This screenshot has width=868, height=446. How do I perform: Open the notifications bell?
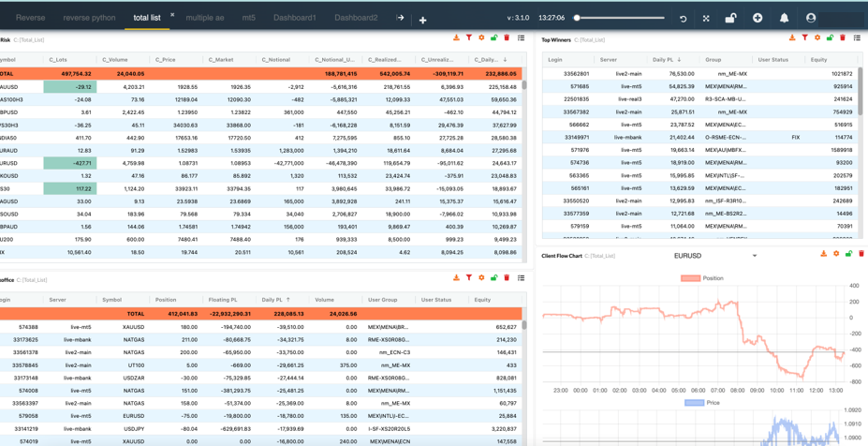784,18
